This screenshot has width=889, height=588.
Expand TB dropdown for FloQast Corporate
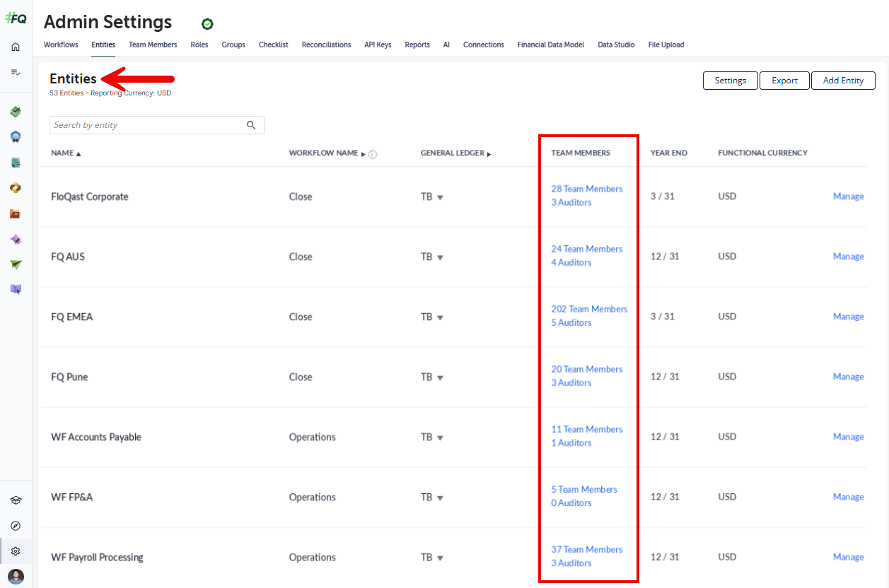(x=440, y=197)
